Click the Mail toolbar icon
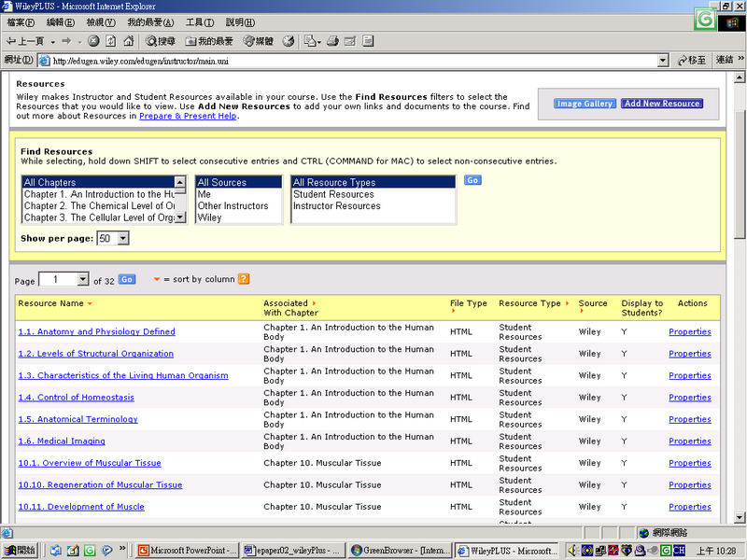The width and height of the screenshot is (747, 560). click(310, 41)
